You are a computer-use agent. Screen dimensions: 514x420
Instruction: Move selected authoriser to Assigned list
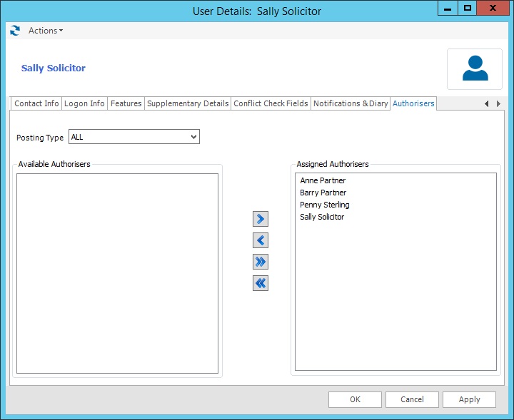(x=261, y=219)
